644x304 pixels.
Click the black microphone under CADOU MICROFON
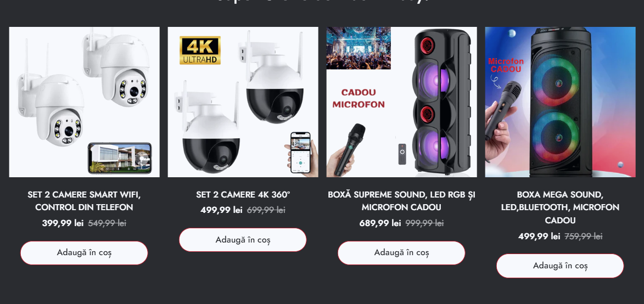(x=349, y=150)
